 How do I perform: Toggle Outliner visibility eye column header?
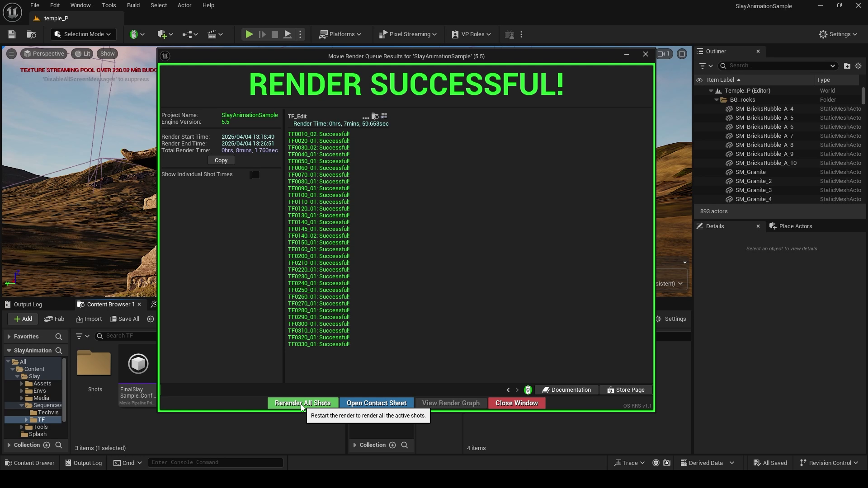pos(699,80)
